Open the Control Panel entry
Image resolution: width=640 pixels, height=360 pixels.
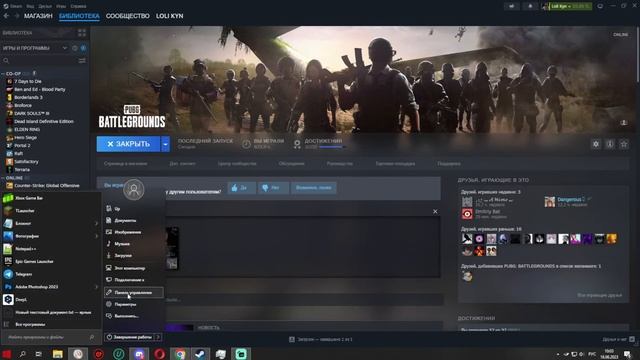coord(134,292)
